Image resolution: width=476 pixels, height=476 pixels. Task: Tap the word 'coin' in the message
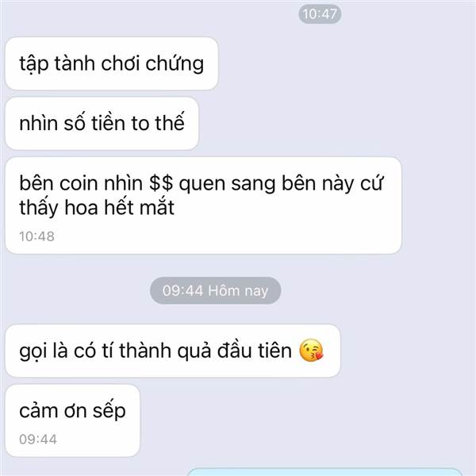coord(79,184)
